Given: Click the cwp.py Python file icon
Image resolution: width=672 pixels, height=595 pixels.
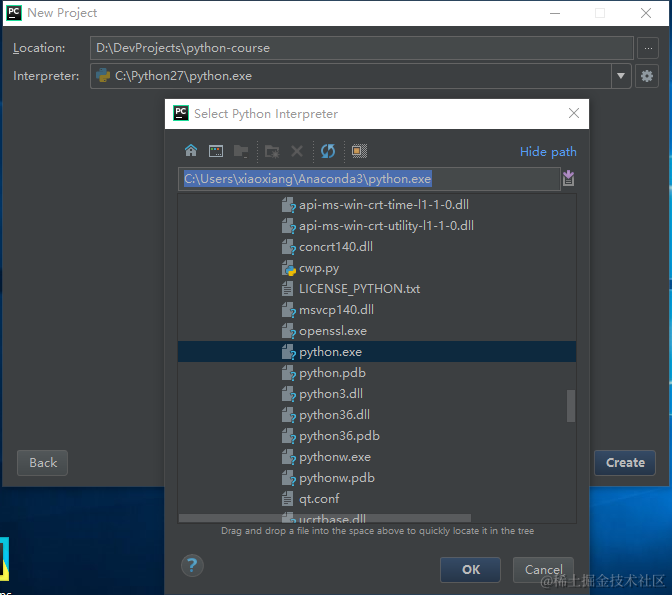Looking at the screenshot, I should coord(288,268).
